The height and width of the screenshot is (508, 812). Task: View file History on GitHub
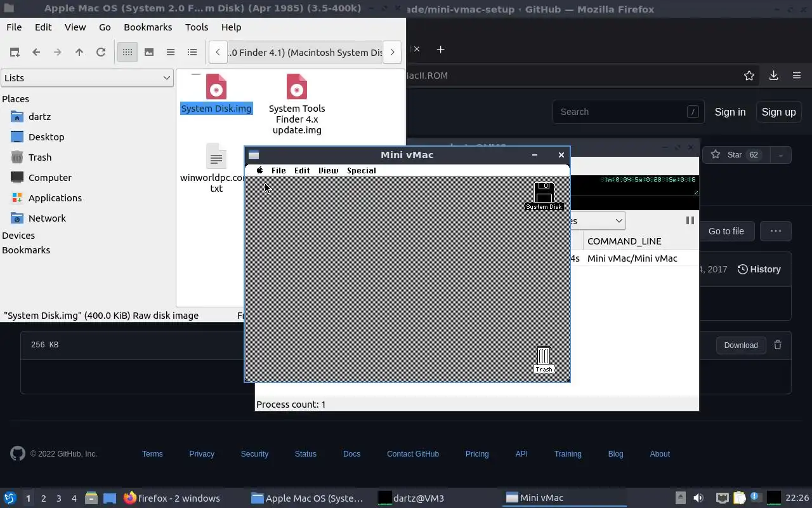tap(759, 269)
